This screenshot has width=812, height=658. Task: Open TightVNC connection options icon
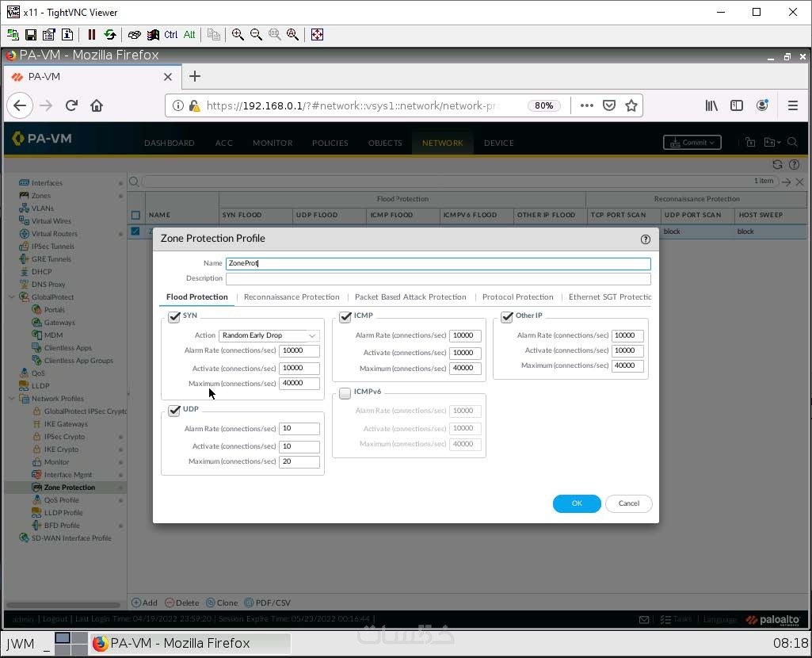48,35
